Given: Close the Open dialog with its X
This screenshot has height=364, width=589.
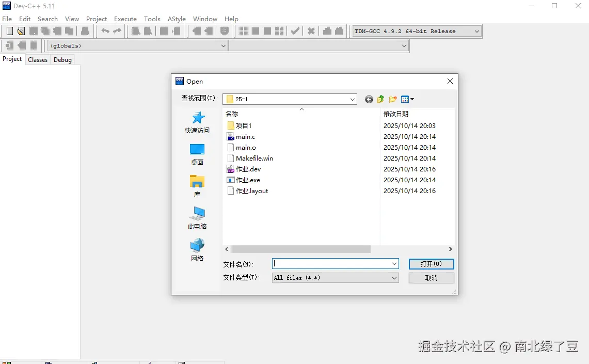Looking at the screenshot, I should (450, 81).
